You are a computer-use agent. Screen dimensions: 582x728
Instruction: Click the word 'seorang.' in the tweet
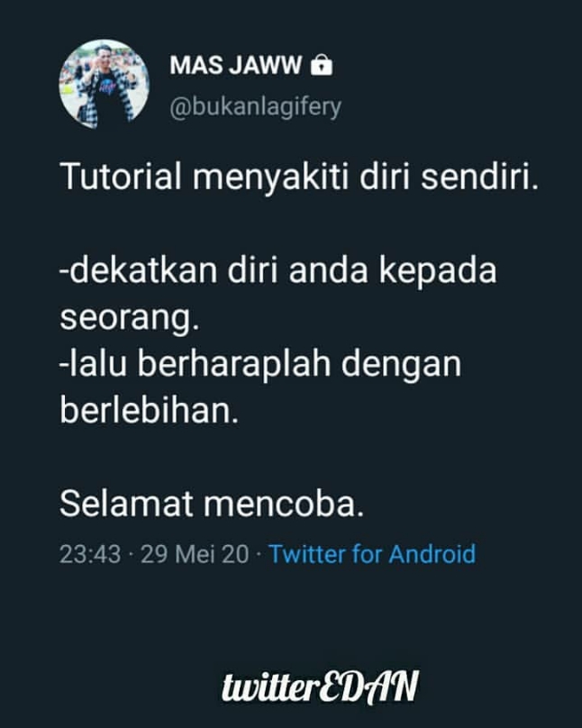(130, 319)
